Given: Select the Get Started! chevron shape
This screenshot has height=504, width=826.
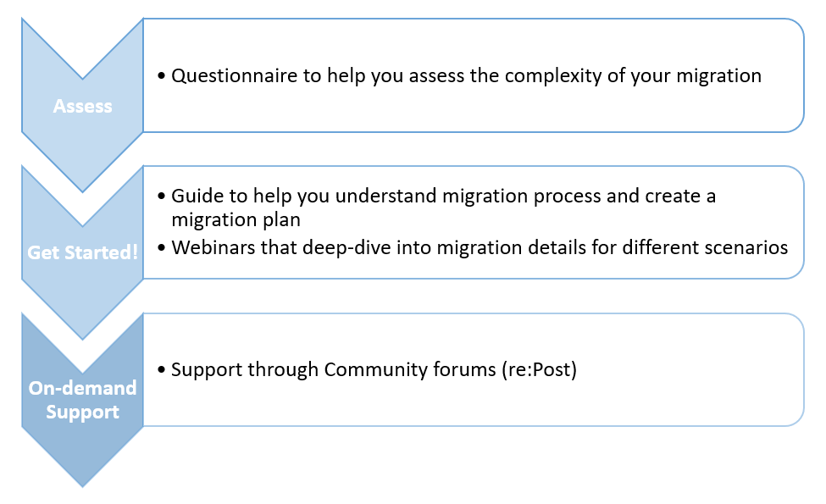Looking at the screenshot, I should (x=82, y=252).
